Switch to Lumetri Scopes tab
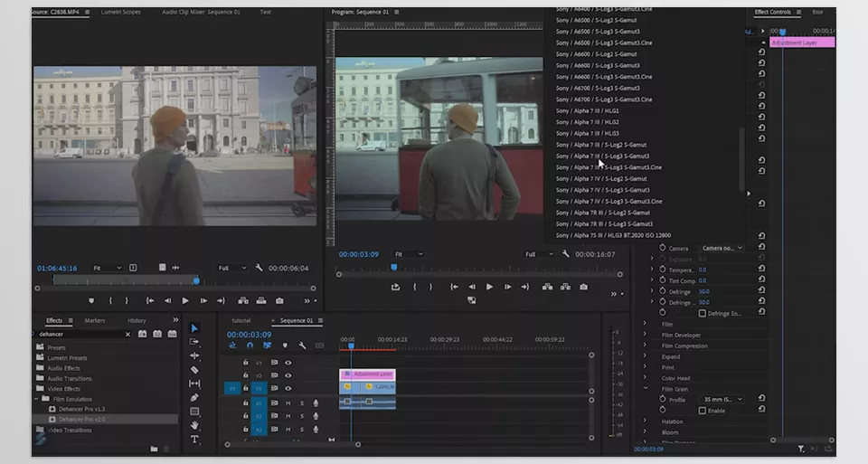The image size is (868, 464). point(120,12)
